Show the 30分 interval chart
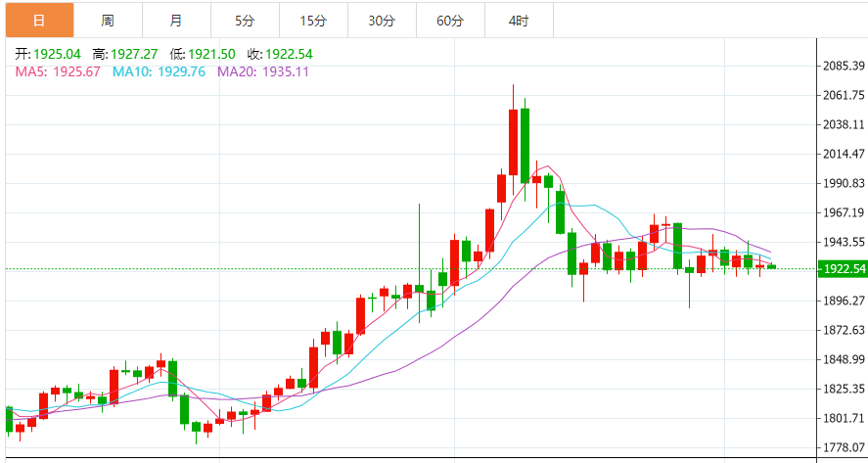 point(382,20)
